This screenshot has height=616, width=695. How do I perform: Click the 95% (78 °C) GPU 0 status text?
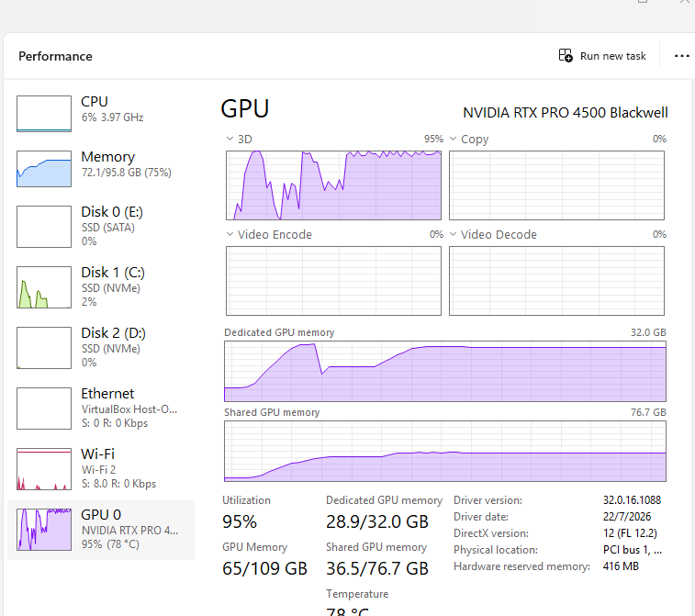(x=110, y=544)
